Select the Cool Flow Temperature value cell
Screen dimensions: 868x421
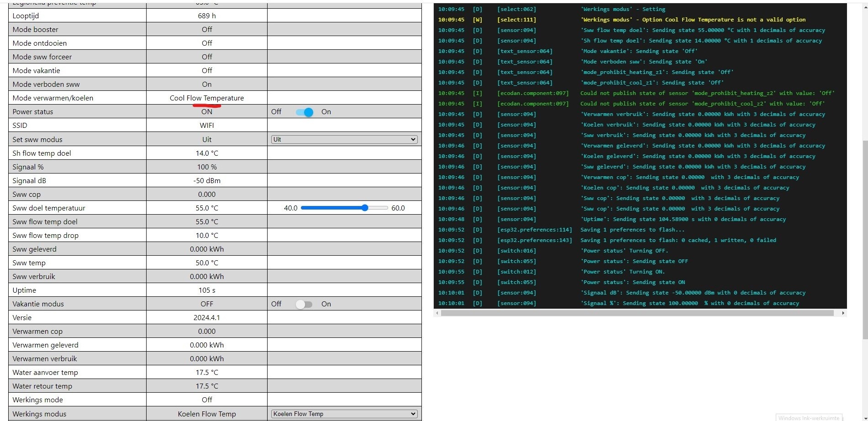pyautogui.click(x=207, y=98)
